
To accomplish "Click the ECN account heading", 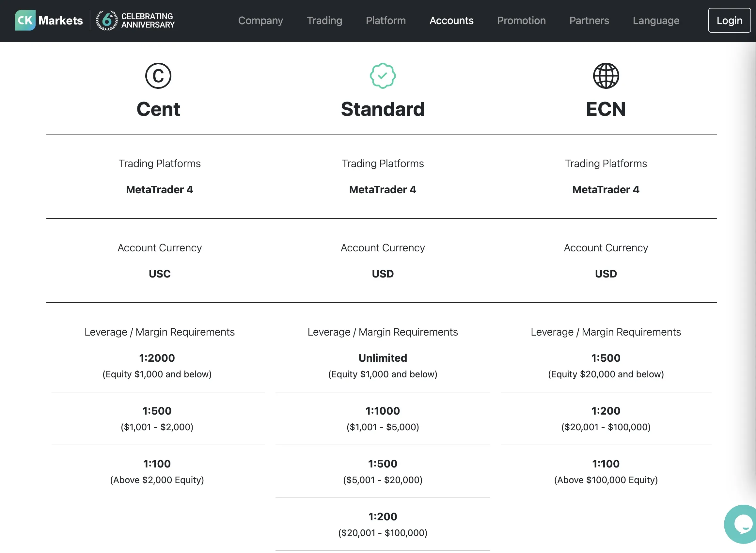I will coord(606,109).
